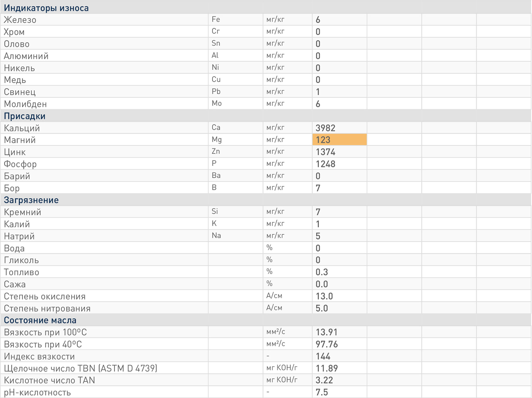532x398 pixels.
Task: Select the 'Вода' row label
Action: 14,248
